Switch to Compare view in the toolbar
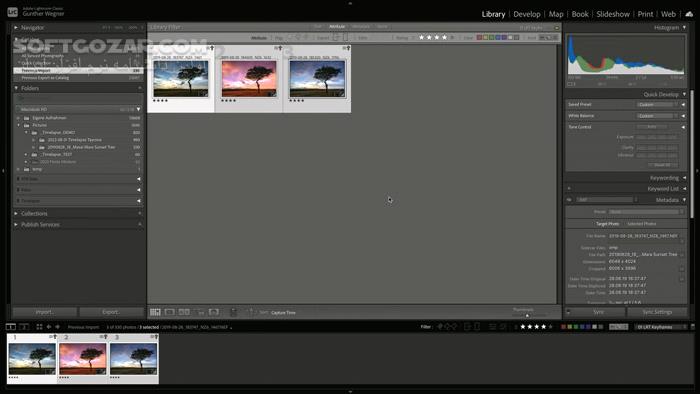 184,312
